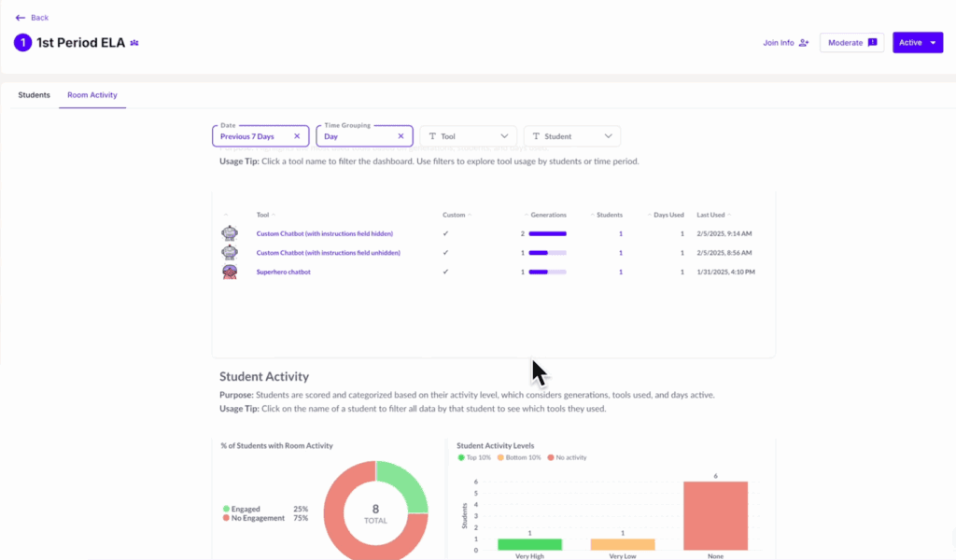
Task: Open the Student filter dropdown
Action: pyautogui.click(x=571, y=136)
